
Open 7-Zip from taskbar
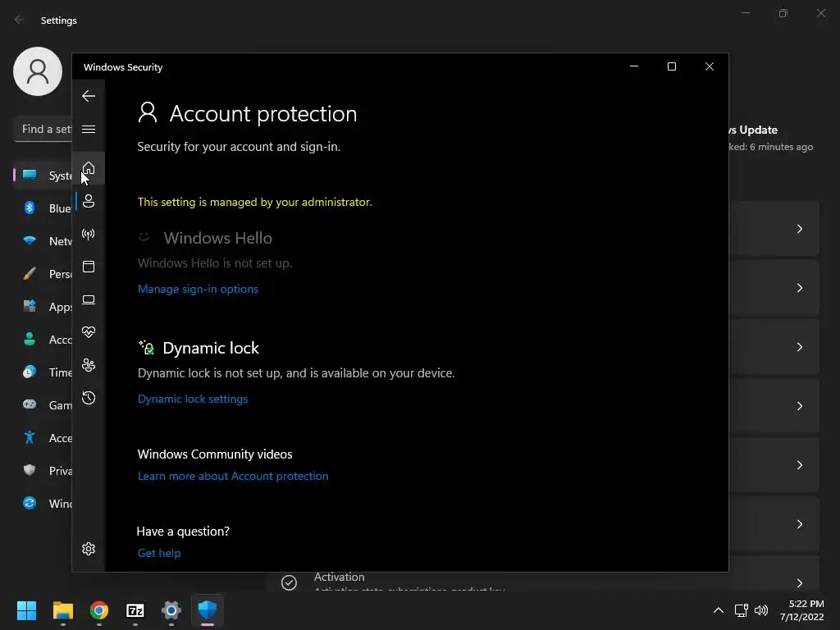point(135,610)
